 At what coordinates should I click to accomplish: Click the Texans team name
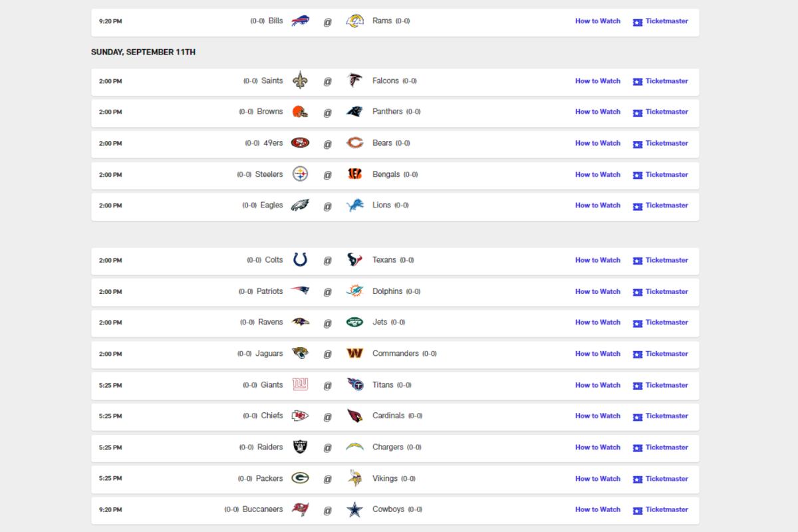(x=384, y=260)
